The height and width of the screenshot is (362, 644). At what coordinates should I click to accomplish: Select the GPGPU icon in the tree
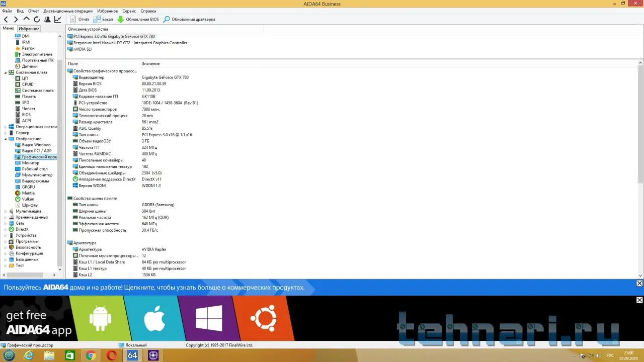click(18, 187)
